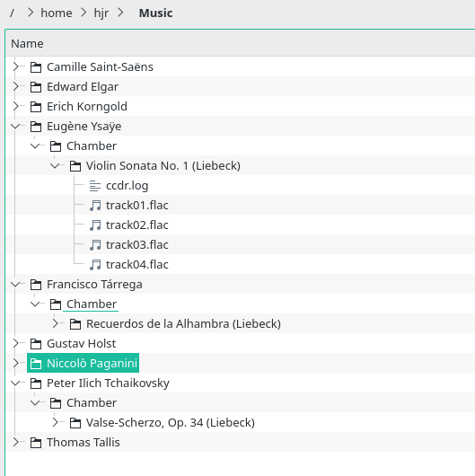This screenshot has width=475, height=476.
Task: Collapse the Eugène Ysaÿe folder
Action: [15, 127]
